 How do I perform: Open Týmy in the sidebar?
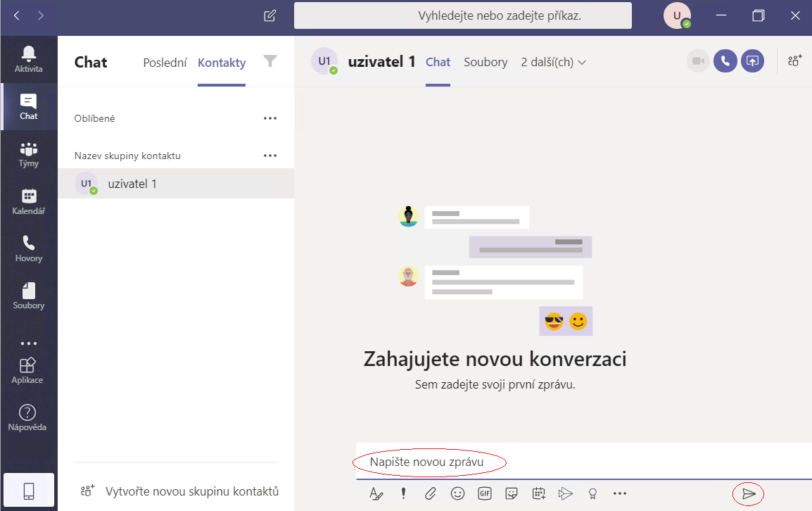28,154
